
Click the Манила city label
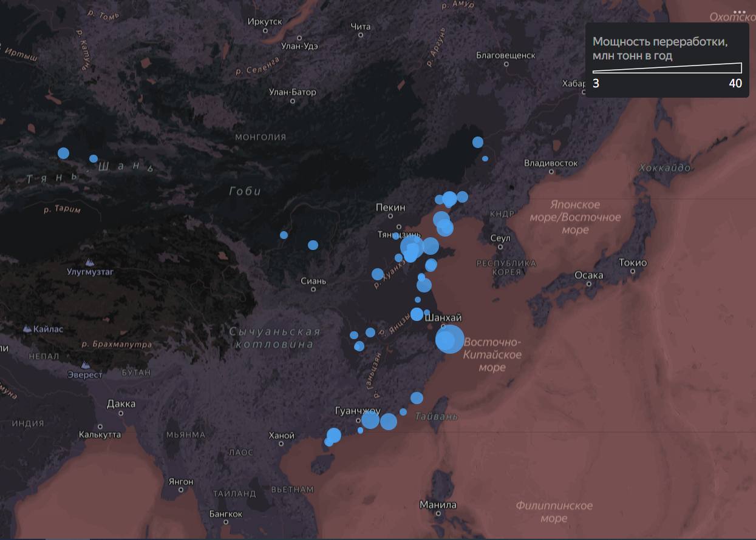tap(438, 505)
